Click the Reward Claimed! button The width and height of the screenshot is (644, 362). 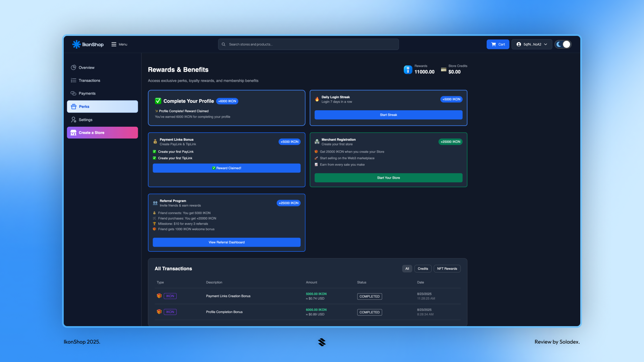tap(226, 168)
